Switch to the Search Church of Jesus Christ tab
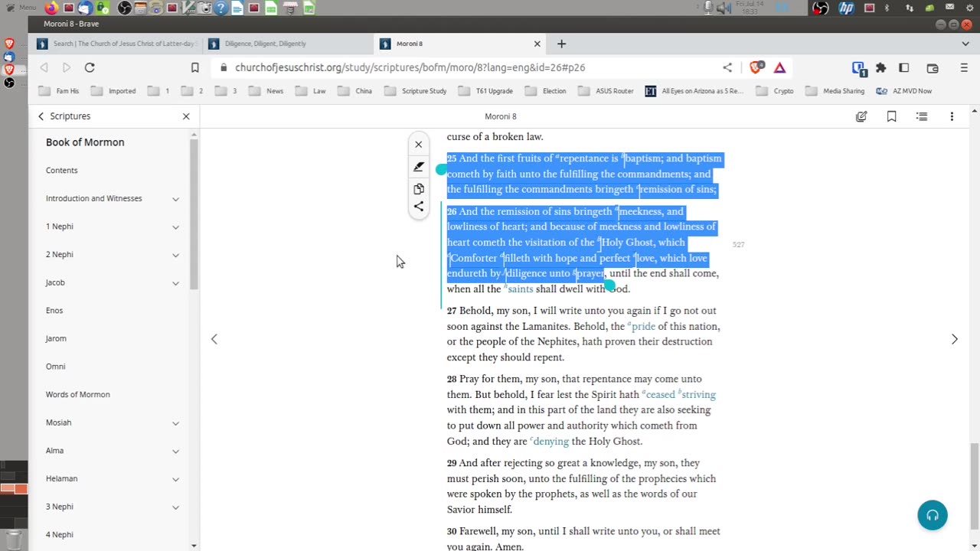 point(119,44)
